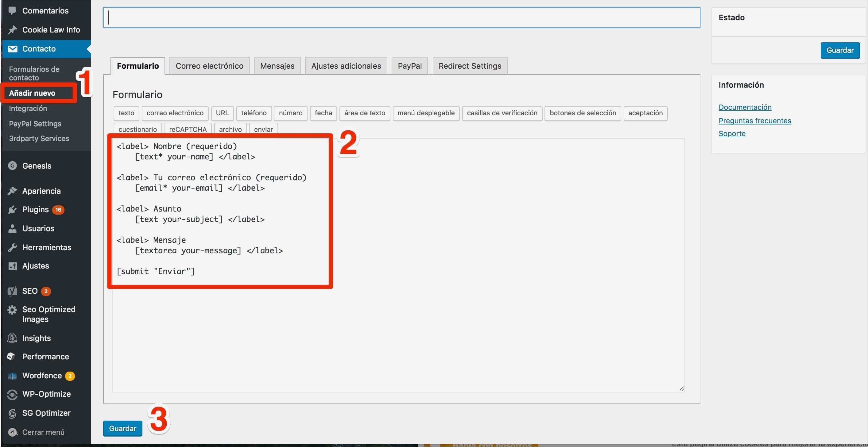Open the Genesis panel icon

tap(13, 166)
